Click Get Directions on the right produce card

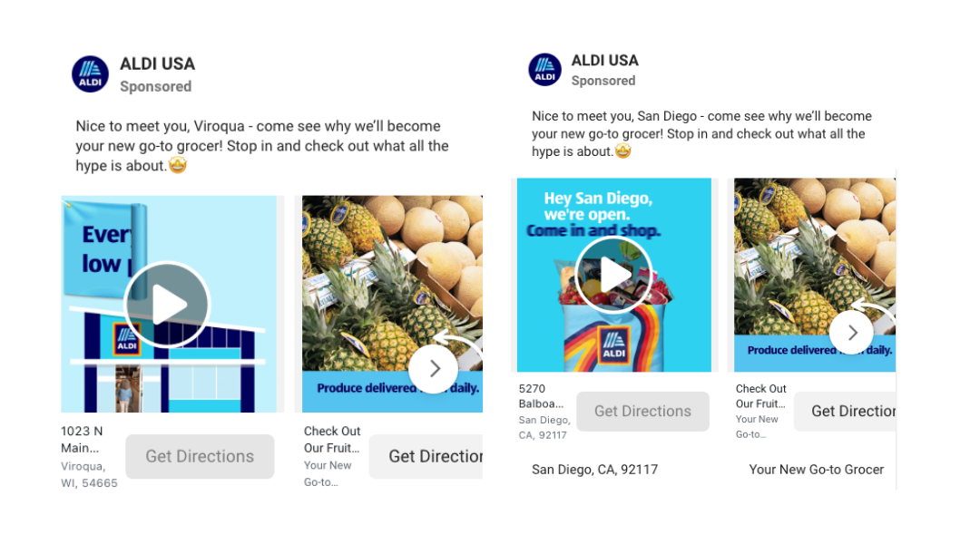coord(845,411)
